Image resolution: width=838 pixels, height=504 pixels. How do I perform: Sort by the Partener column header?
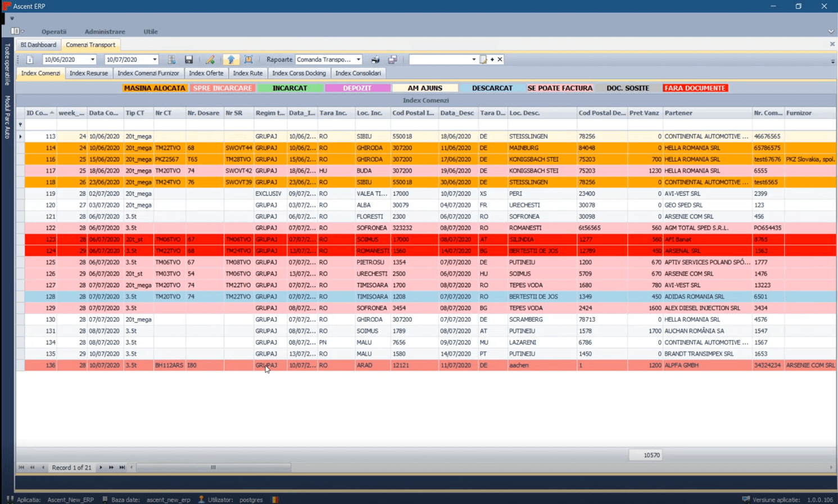point(707,113)
